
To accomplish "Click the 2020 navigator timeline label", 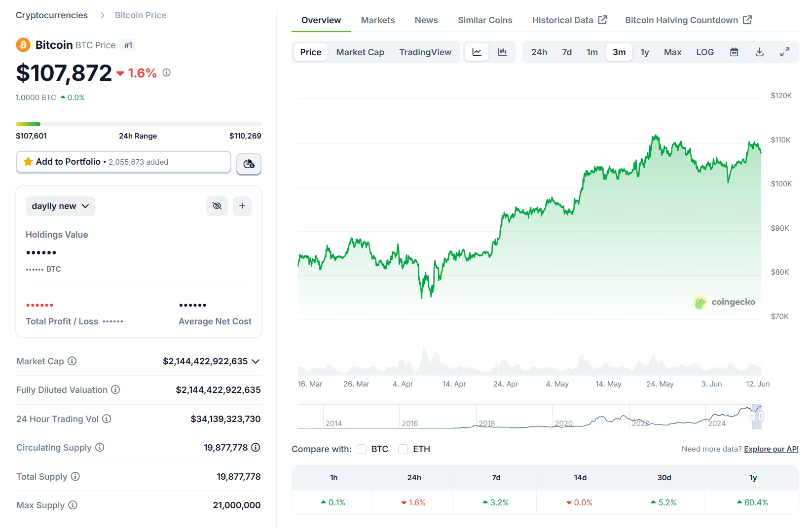I will [564, 423].
